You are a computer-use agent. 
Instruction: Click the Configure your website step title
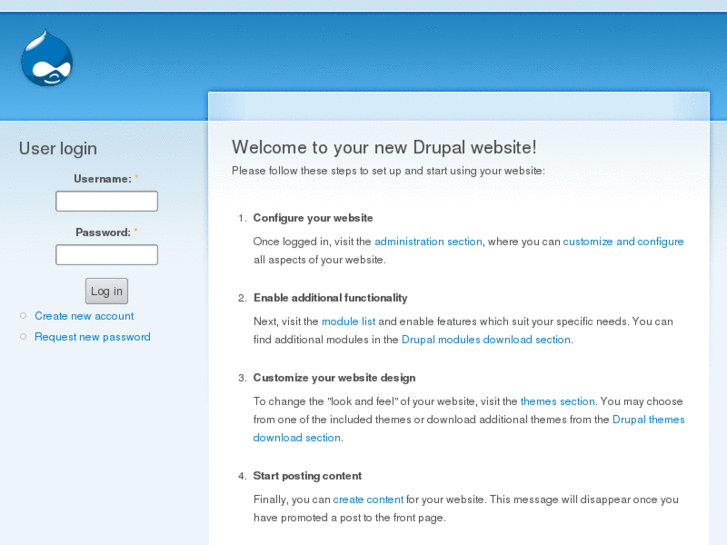pyautogui.click(x=313, y=218)
